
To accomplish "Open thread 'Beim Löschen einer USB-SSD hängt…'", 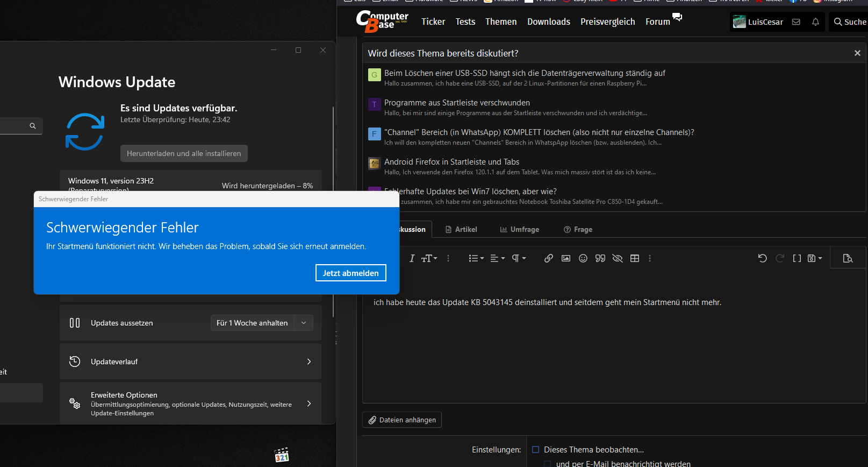I will [x=525, y=73].
